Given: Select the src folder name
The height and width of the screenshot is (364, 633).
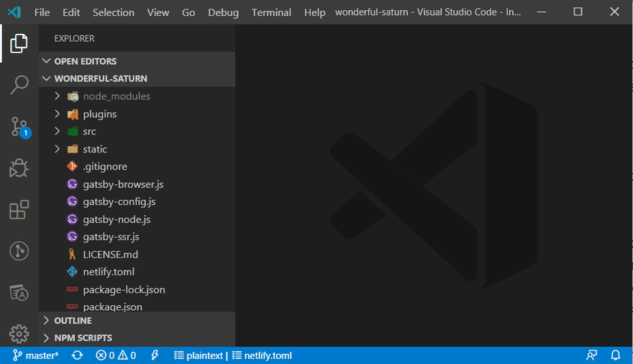Looking at the screenshot, I should (89, 132).
